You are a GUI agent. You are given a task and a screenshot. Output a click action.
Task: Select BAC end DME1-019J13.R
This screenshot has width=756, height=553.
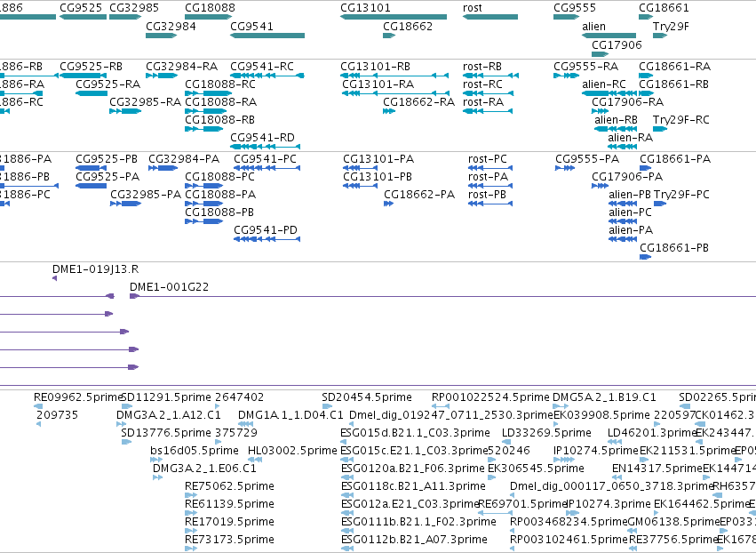[95, 269]
